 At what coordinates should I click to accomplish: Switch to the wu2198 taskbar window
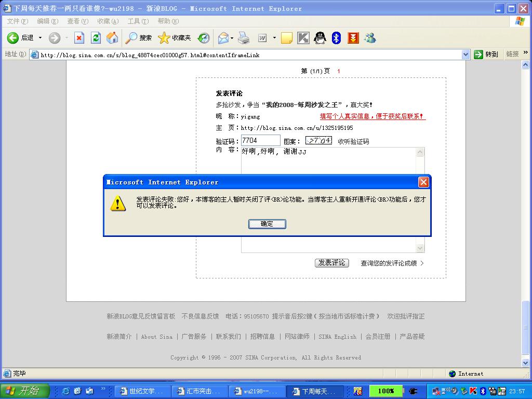pos(257,391)
